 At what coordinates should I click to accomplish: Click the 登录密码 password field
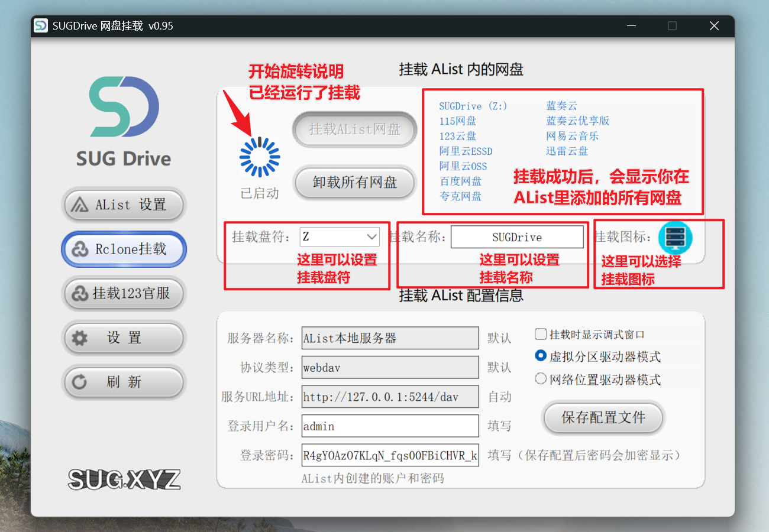tap(389, 456)
